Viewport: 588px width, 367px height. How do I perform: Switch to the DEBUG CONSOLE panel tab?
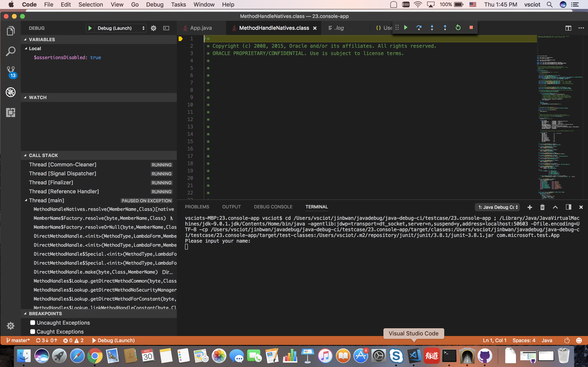pos(273,207)
